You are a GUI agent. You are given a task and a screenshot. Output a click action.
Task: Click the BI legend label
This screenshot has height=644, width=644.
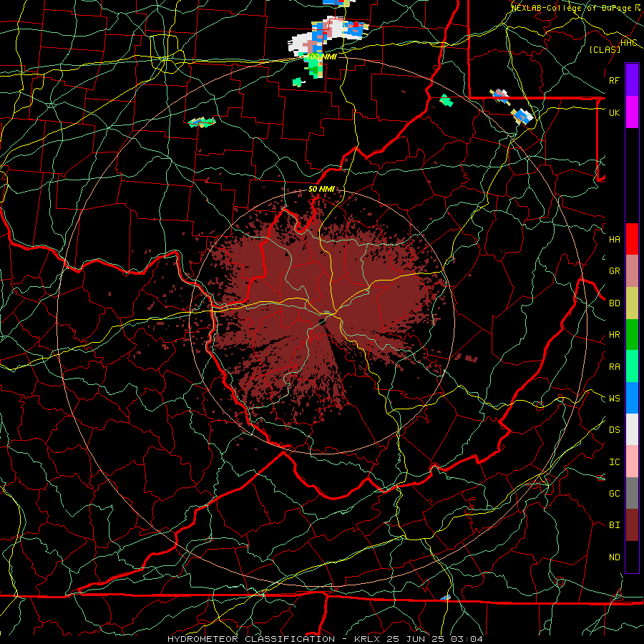pyautogui.click(x=615, y=525)
